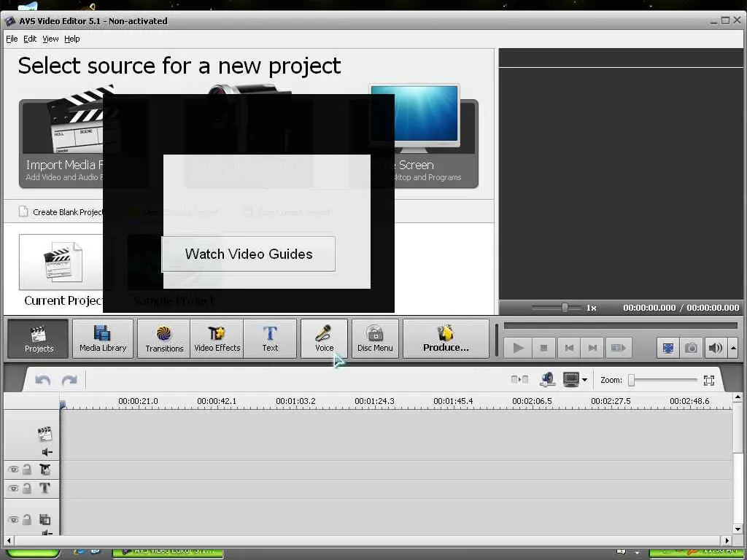
Task: Toggle lock on video effects track
Action: pos(27,470)
